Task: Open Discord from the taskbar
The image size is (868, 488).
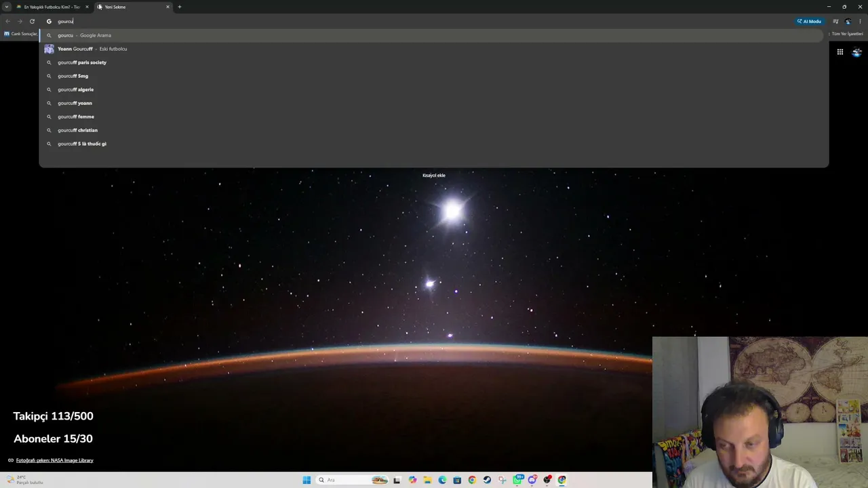Action: [533, 479]
